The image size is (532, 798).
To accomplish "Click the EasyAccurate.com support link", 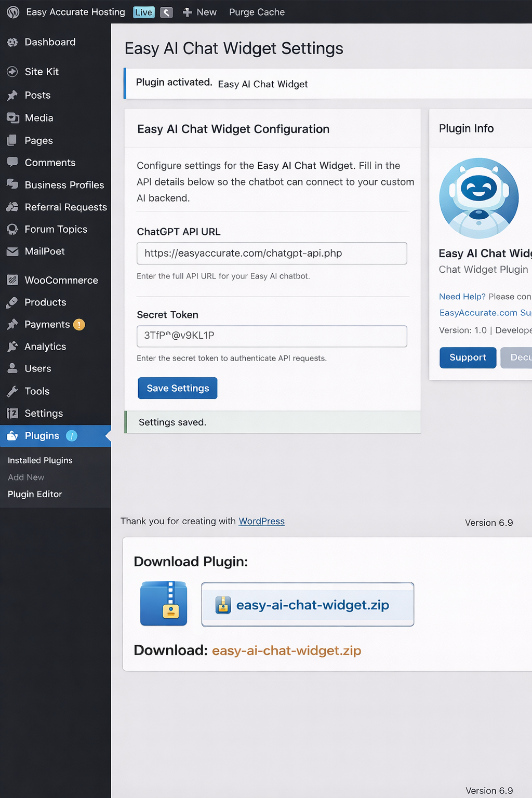I will coord(485,313).
